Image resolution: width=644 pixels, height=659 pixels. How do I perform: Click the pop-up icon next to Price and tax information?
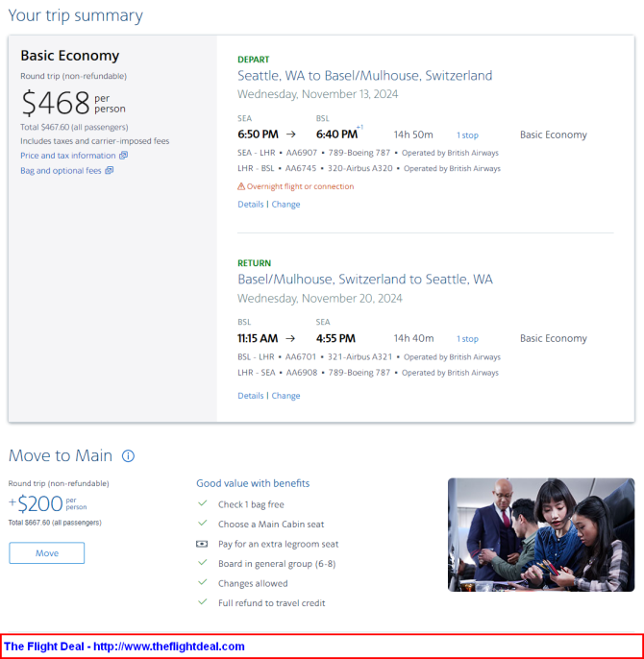pos(123,156)
